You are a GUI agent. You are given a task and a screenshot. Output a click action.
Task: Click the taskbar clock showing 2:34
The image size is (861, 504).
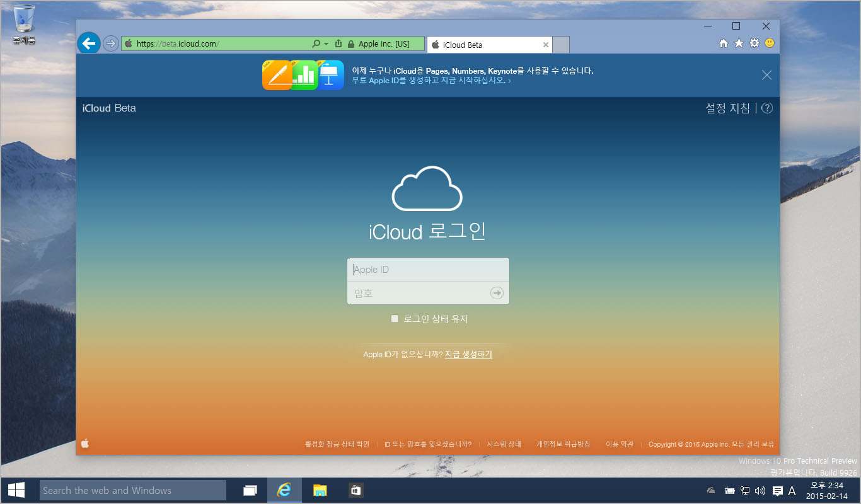coord(828,490)
